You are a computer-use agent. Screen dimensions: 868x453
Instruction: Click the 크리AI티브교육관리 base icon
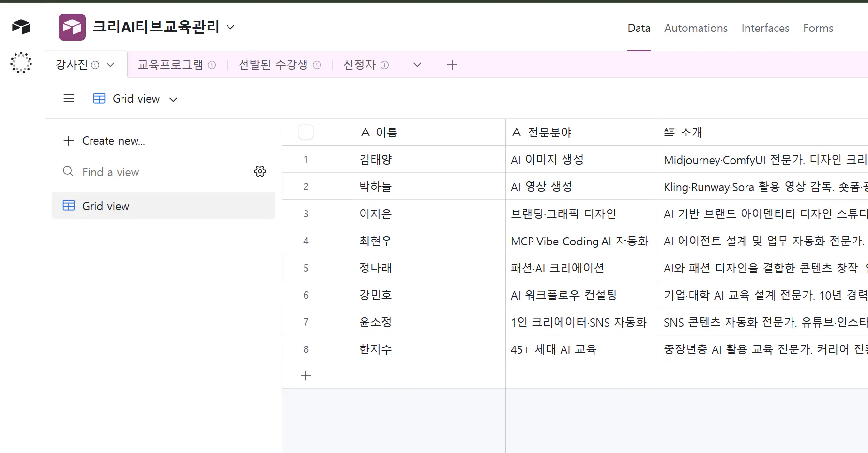click(x=72, y=27)
